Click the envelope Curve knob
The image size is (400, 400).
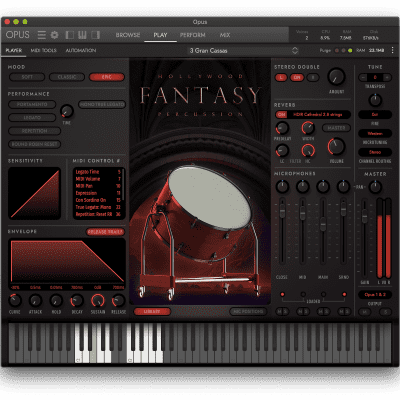pos(15,301)
